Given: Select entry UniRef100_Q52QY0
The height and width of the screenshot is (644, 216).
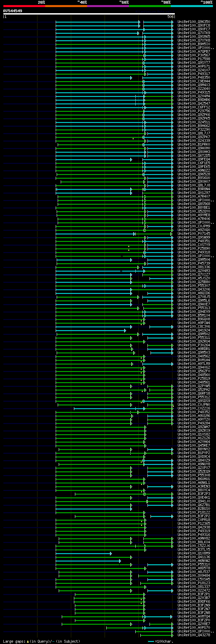Looking at the screenshot, I should pos(194,211).
